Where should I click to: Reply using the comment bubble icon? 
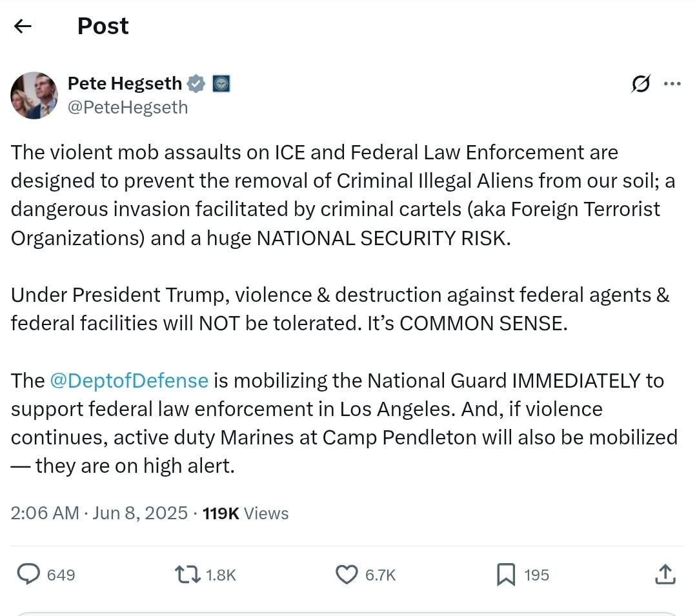coord(28,574)
